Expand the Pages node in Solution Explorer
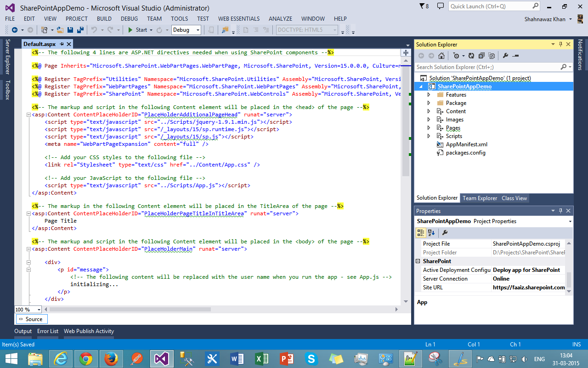 click(429, 128)
